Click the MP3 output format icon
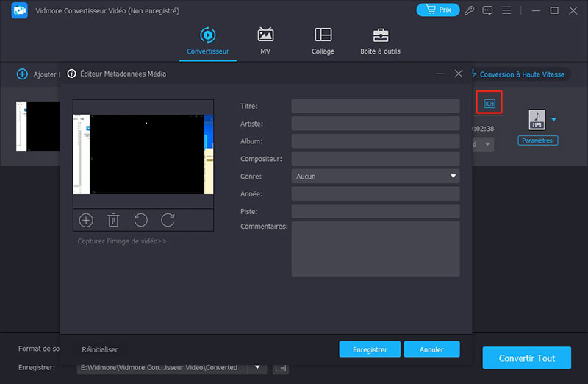Image resolution: width=588 pixels, height=384 pixels. [x=537, y=119]
